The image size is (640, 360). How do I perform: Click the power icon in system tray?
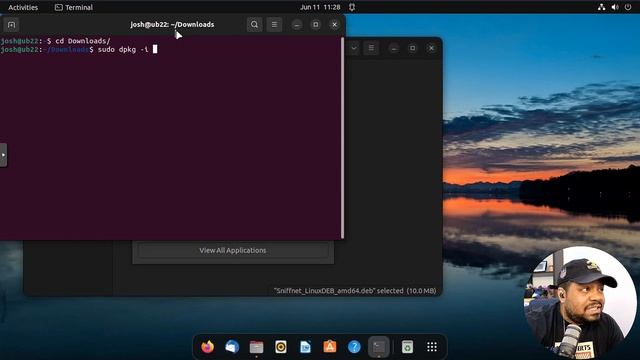tap(628, 7)
